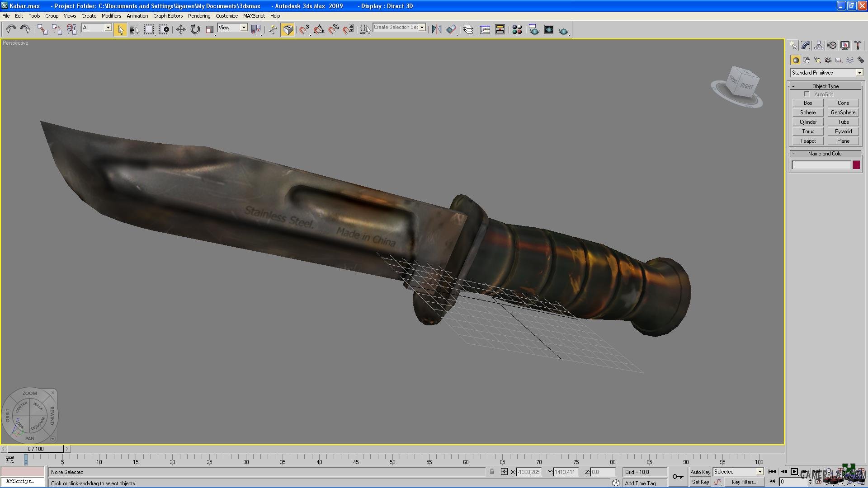The width and height of the screenshot is (868, 488).
Task: Click the Sphere primitive button
Action: point(808,113)
